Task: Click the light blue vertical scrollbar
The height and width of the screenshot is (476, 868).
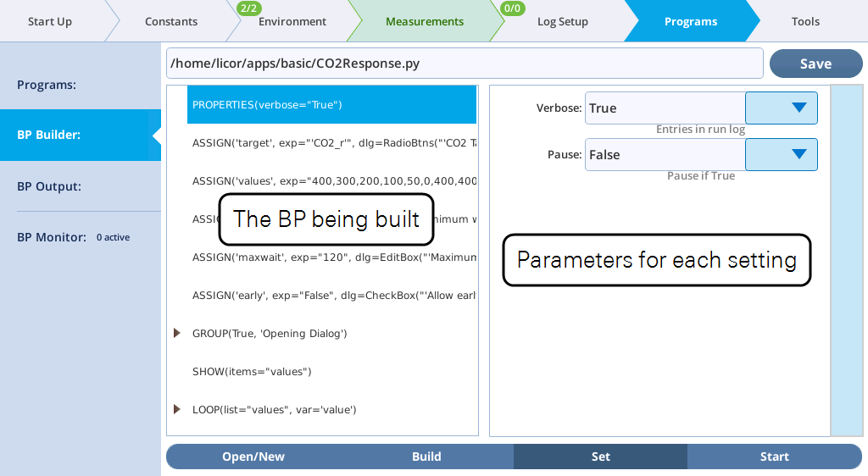Action: pyautogui.click(x=846, y=260)
